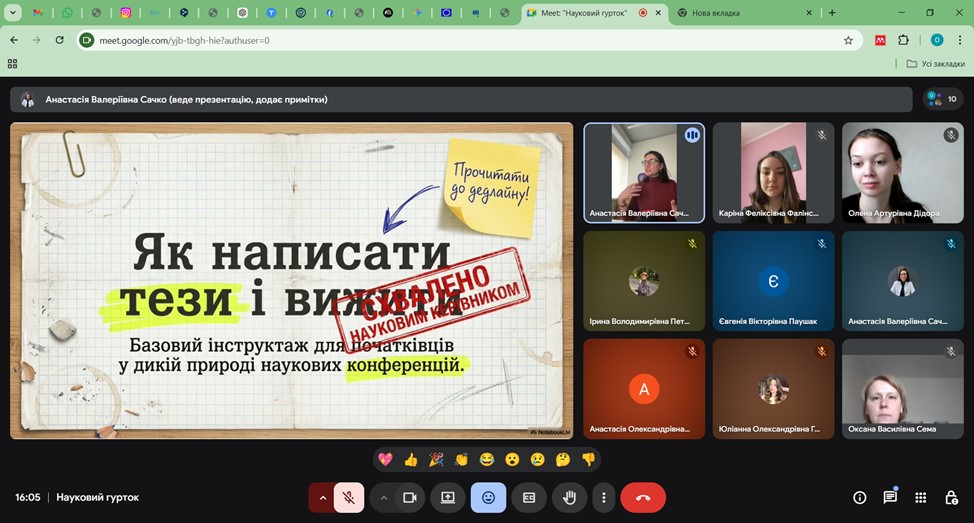Screen dimensions: 974x523
Task: Open Усі закладки bookmarks folder
Action: 935,63
